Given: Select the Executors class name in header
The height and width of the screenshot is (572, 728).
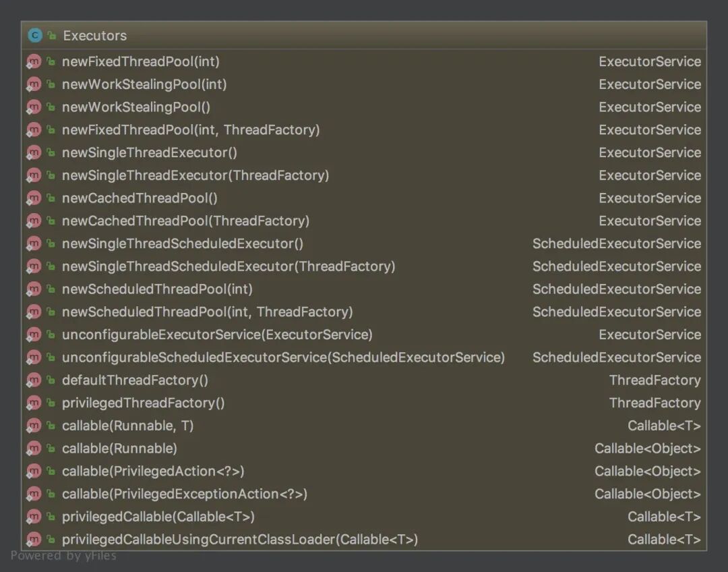Looking at the screenshot, I should [x=95, y=36].
